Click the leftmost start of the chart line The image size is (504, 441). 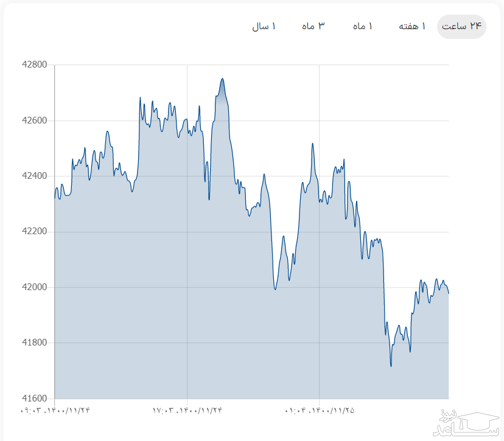click(x=55, y=197)
